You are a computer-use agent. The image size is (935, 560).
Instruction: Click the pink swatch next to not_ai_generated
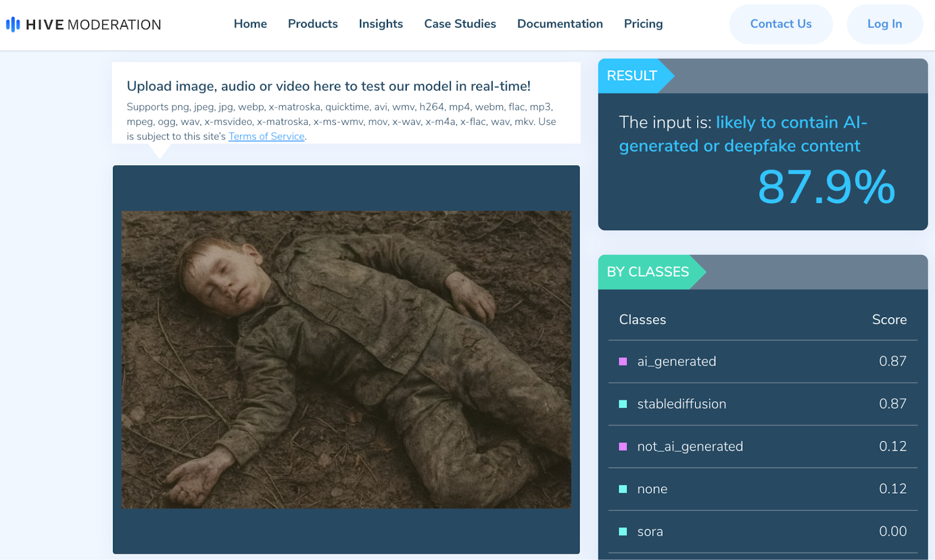623,447
